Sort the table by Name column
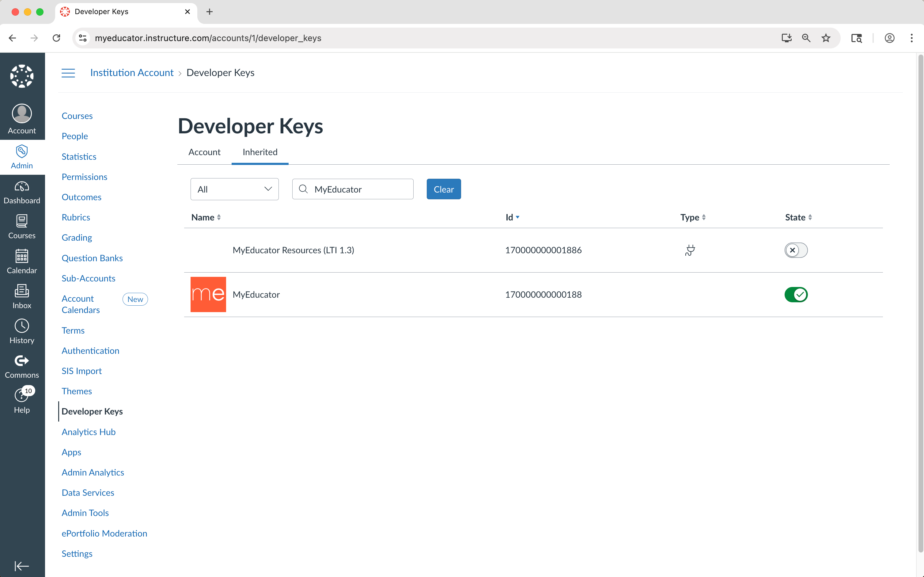 coord(206,217)
